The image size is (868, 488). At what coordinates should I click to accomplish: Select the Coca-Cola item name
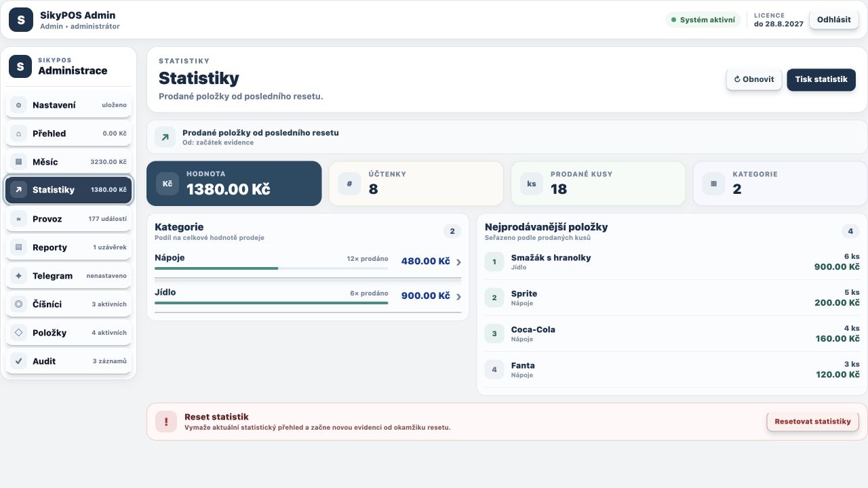(x=533, y=329)
